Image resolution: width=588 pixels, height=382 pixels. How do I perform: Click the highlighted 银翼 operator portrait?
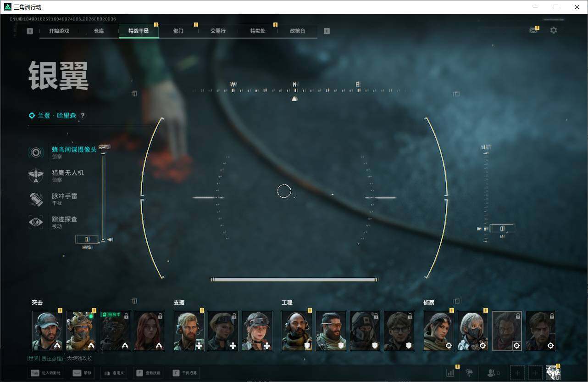tap(507, 331)
